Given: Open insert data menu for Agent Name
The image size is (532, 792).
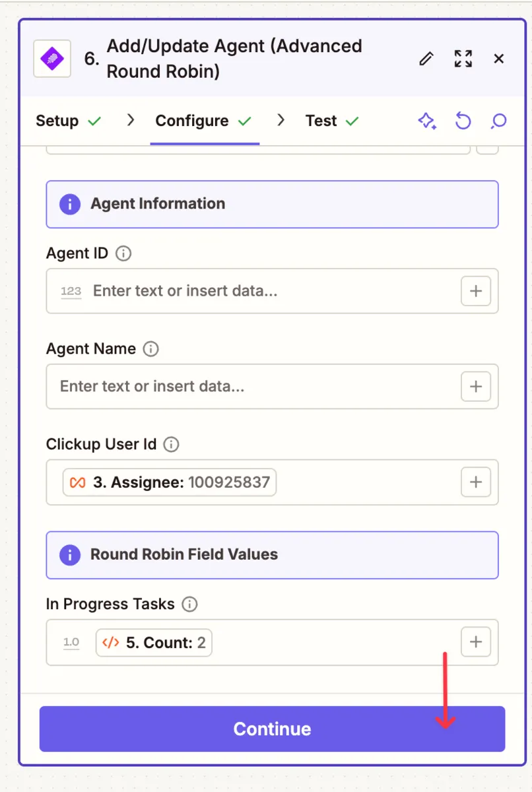Looking at the screenshot, I should point(475,386).
